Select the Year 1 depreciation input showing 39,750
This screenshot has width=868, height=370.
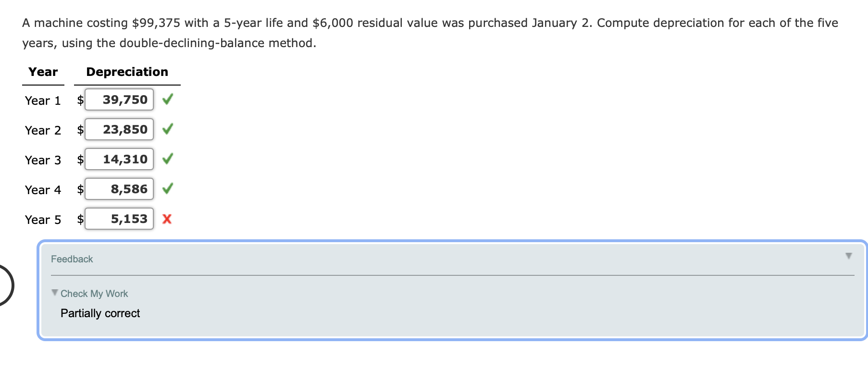click(119, 99)
